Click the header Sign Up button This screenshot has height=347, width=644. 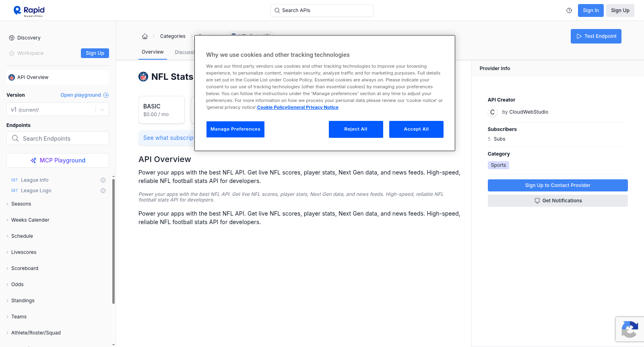(620, 10)
